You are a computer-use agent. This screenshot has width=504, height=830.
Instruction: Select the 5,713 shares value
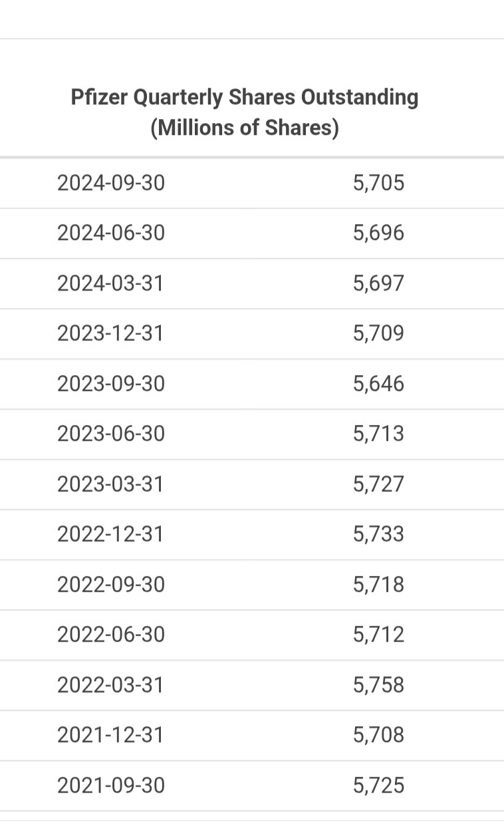tap(378, 434)
